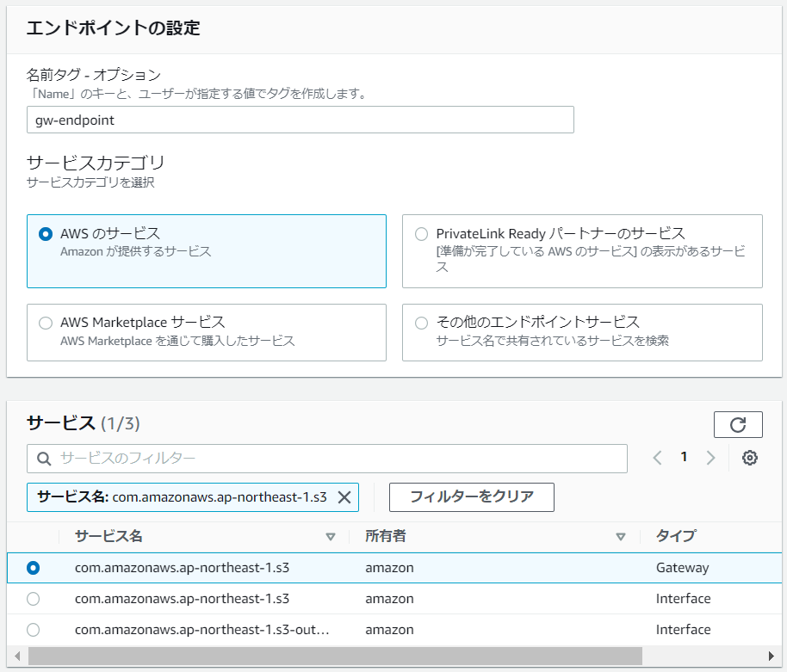
Task: Click the フィルターをクリア button
Action: (x=472, y=497)
